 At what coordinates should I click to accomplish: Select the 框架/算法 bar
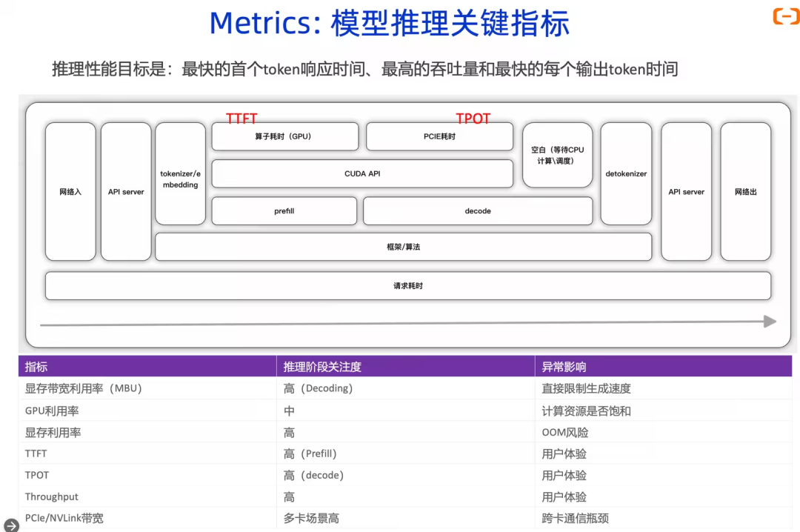coord(403,247)
